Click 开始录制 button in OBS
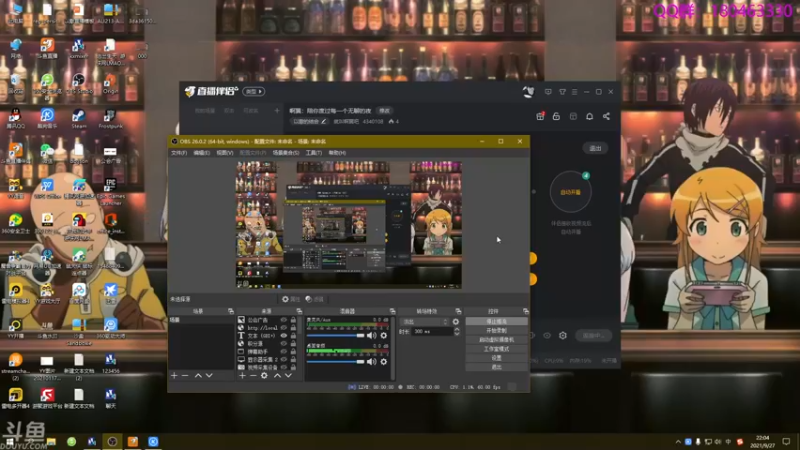800x450 pixels. pyautogui.click(x=496, y=331)
